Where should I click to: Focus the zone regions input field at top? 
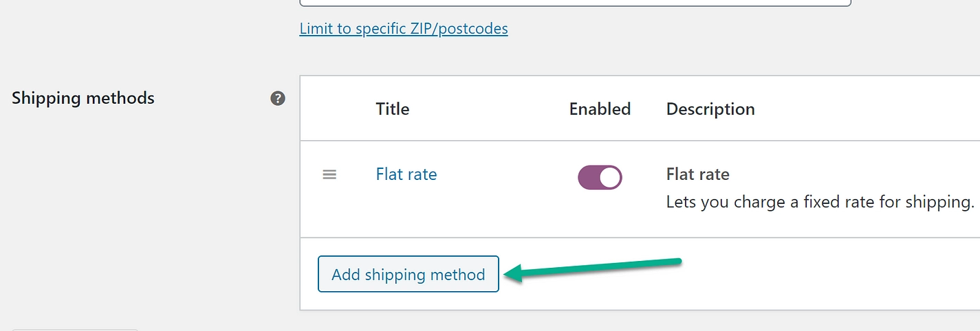pyautogui.click(x=575, y=3)
